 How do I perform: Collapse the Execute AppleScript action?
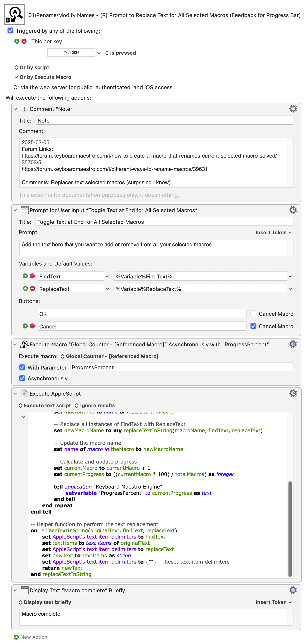[15, 393]
